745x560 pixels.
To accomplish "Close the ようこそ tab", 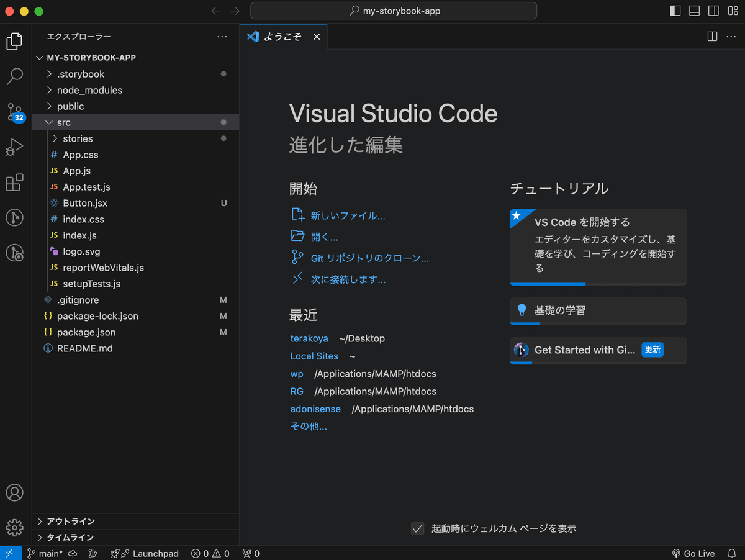I will tap(317, 37).
